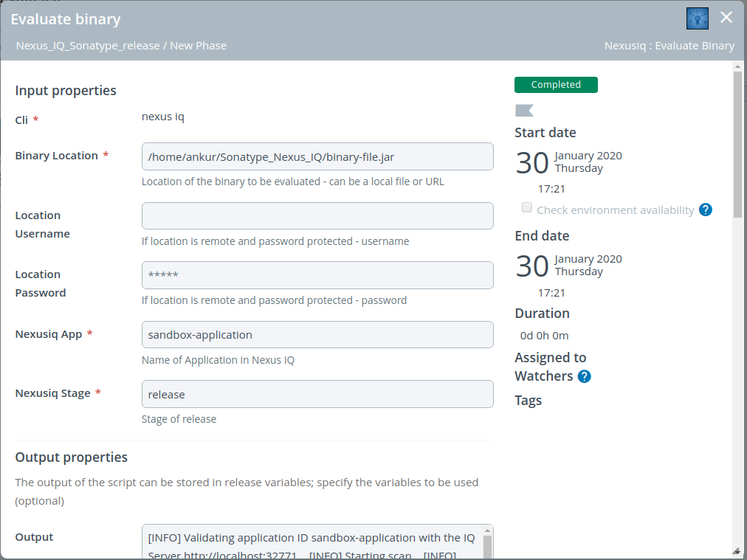Click the Nexus_IQ_Sonatype_release breadcrumb text

point(88,46)
